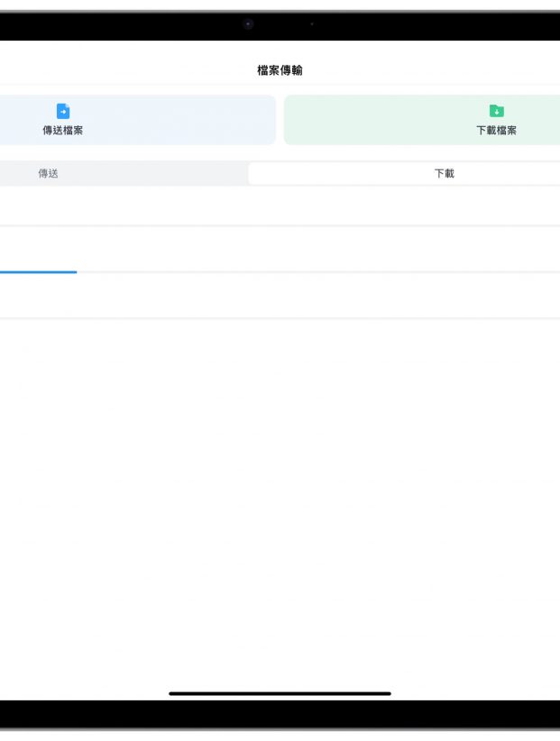Switch to the 傳送 tab
The width and height of the screenshot is (560, 741).
49,173
